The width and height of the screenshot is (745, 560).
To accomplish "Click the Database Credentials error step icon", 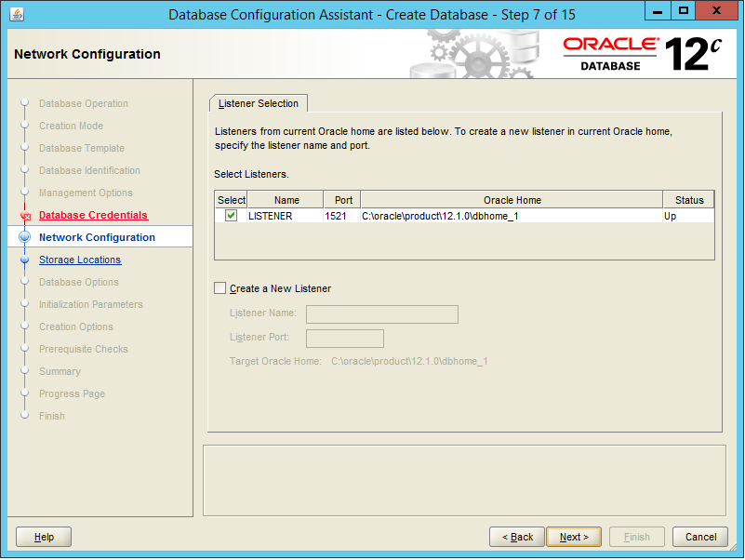I will tap(26, 216).
